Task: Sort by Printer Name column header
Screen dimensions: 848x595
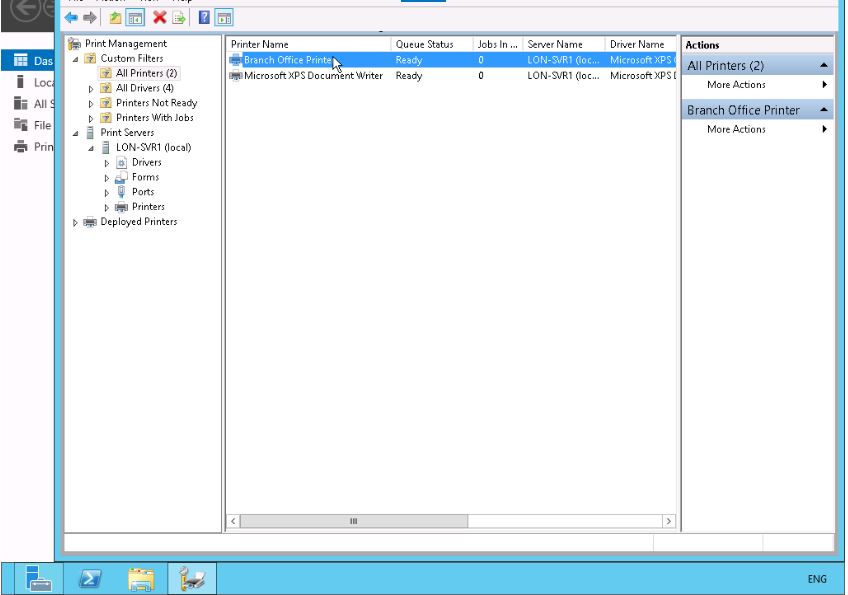Action: click(x=308, y=44)
